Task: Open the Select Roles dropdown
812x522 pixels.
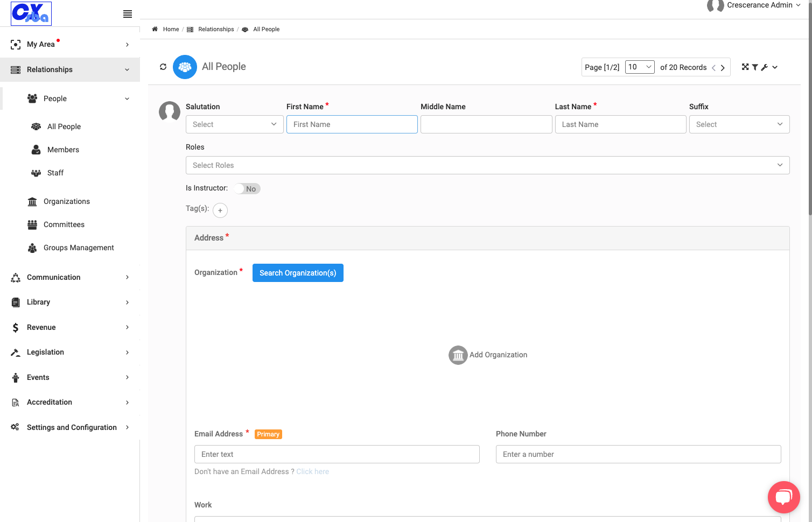Action: 488,165
